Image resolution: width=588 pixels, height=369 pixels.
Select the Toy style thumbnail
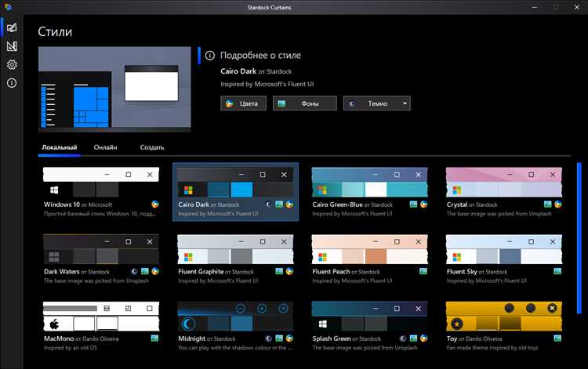pyautogui.click(x=503, y=317)
